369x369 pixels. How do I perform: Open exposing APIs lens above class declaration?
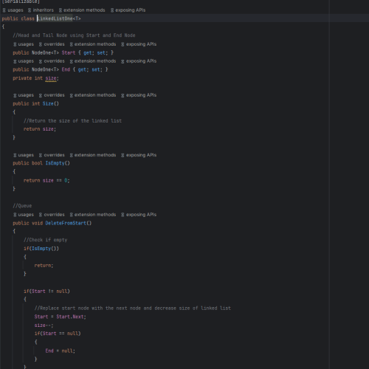(x=128, y=10)
